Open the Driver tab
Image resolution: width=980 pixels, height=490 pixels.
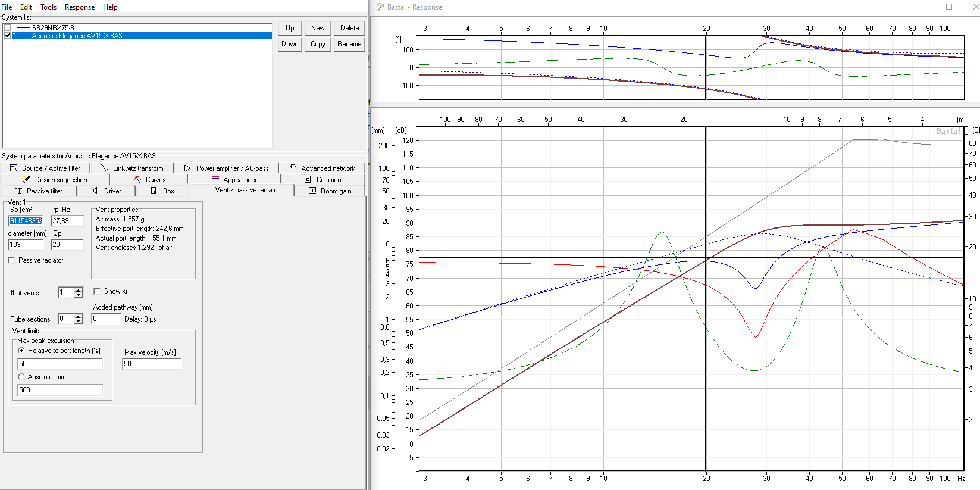pyautogui.click(x=107, y=191)
